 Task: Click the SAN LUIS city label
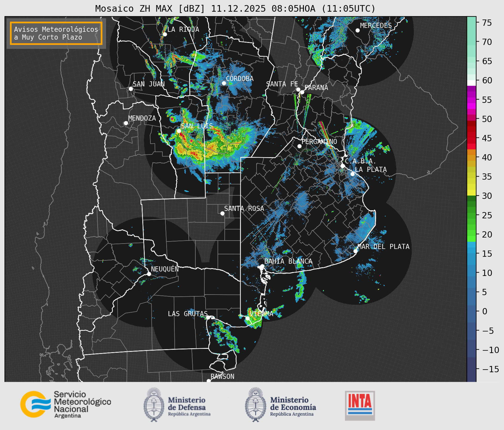point(197,126)
